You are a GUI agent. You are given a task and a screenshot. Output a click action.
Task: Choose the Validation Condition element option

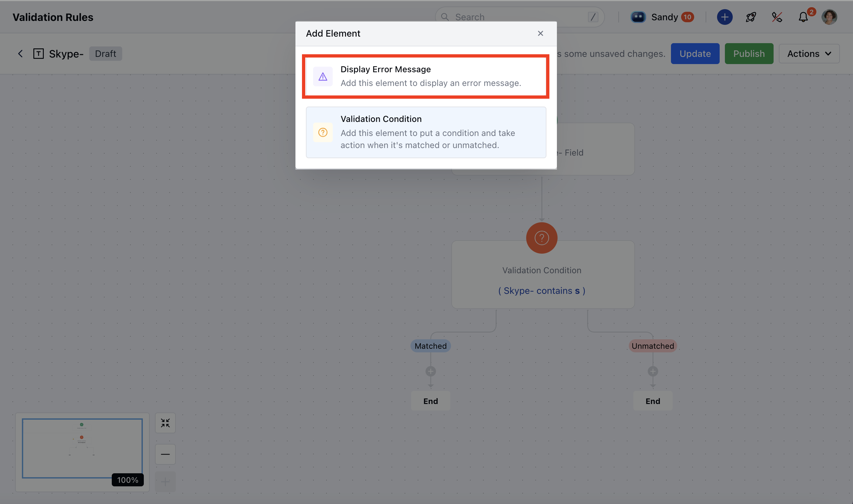(426, 132)
